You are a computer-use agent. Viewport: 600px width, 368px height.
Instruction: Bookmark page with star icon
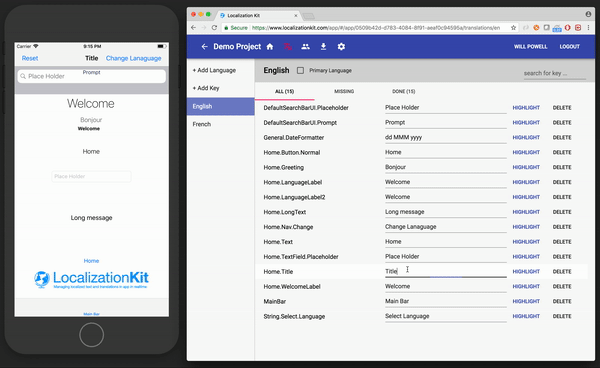[x=514, y=28]
